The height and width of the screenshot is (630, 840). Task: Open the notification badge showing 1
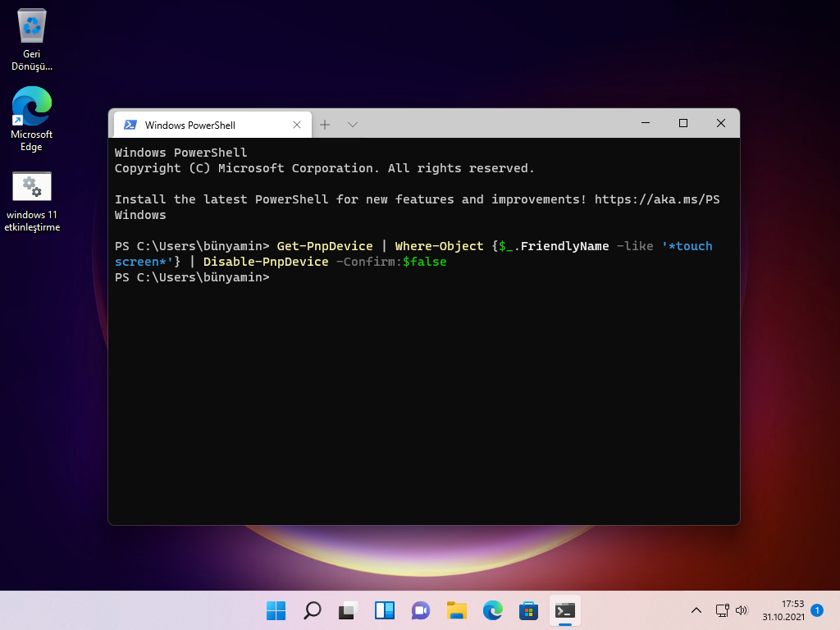click(x=817, y=610)
